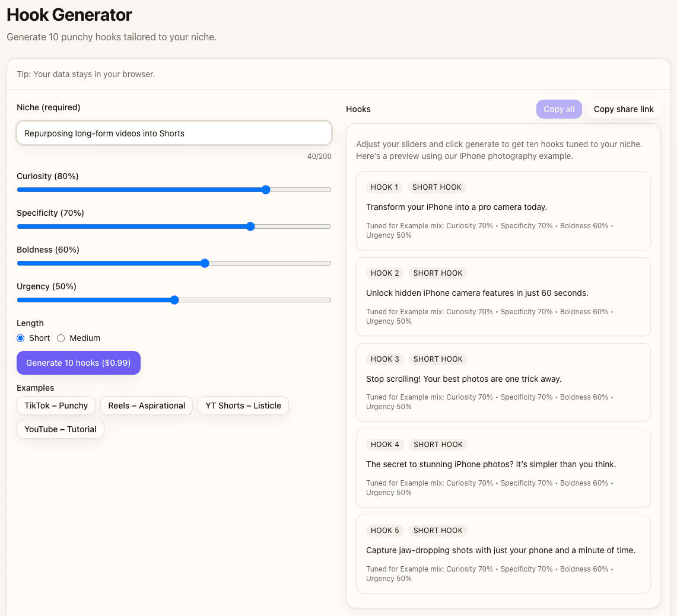Adjust the Curiosity slider

(x=266, y=190)
